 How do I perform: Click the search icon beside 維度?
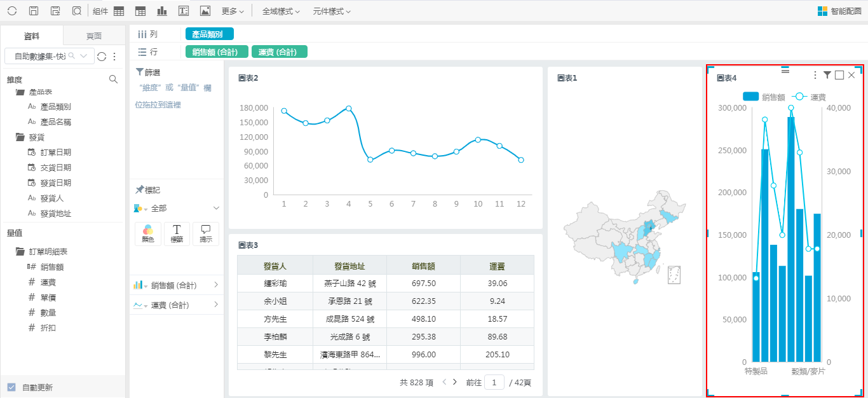pyautogui.click(x=113, y=79)
